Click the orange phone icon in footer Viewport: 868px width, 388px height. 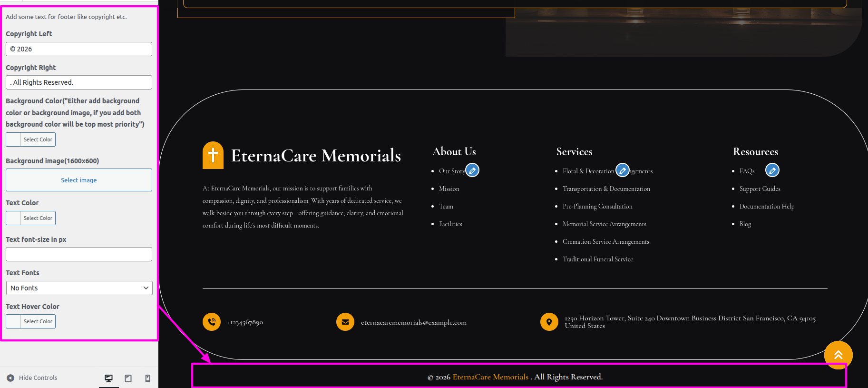pos(212,322)
